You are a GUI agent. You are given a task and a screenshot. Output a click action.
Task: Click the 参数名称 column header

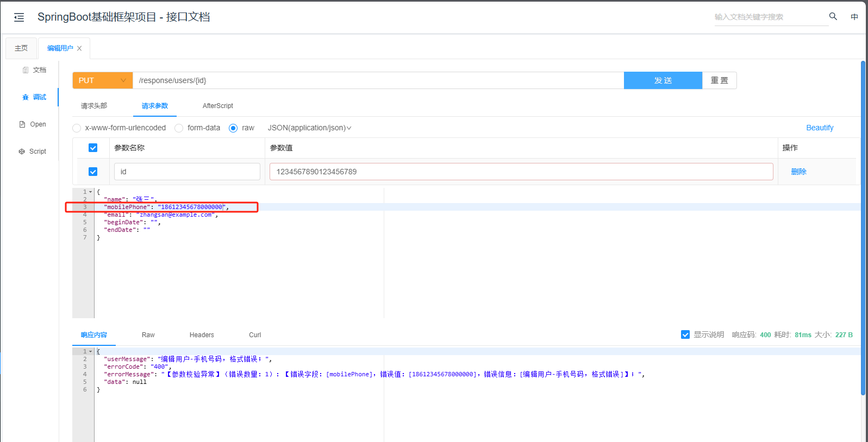(x=129, y=148)
